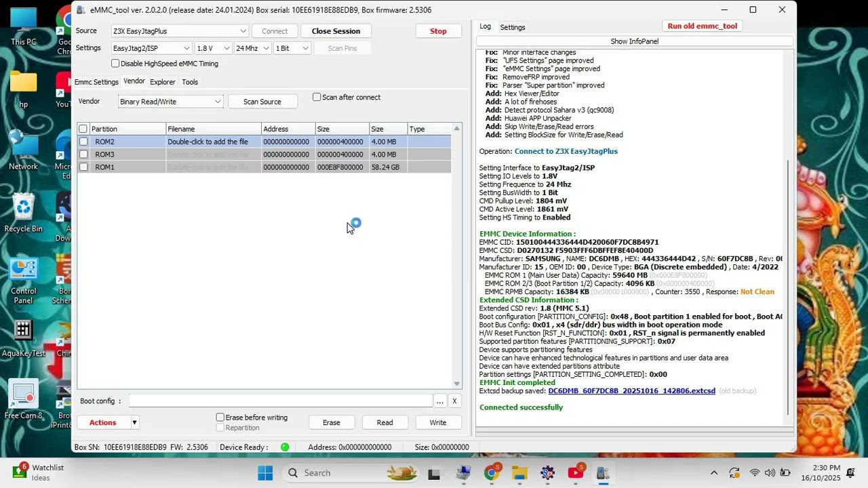Click the Show InfoPanel button

coord(634,41)
